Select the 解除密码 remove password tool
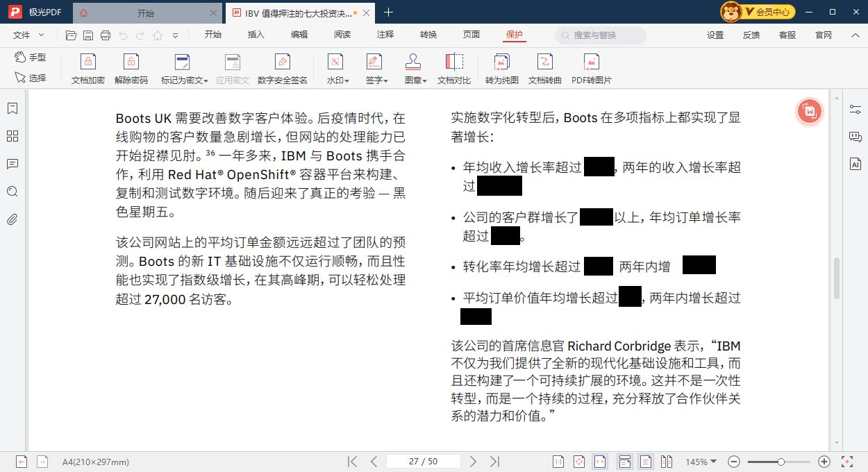Image resolution: width=868 pixels, height=472 pixels. [131, 69]
